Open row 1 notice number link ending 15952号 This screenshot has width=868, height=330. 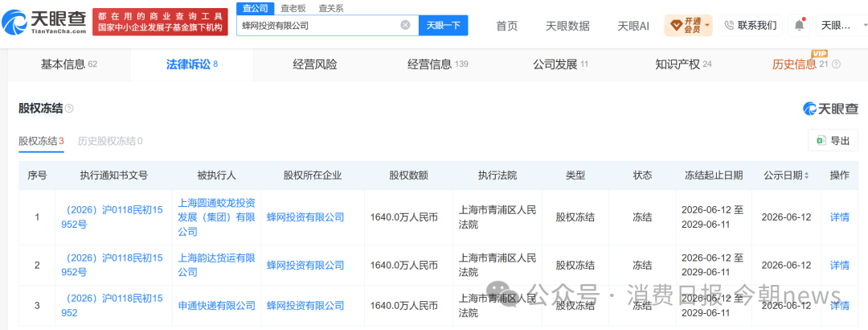(x=113, y=217)
